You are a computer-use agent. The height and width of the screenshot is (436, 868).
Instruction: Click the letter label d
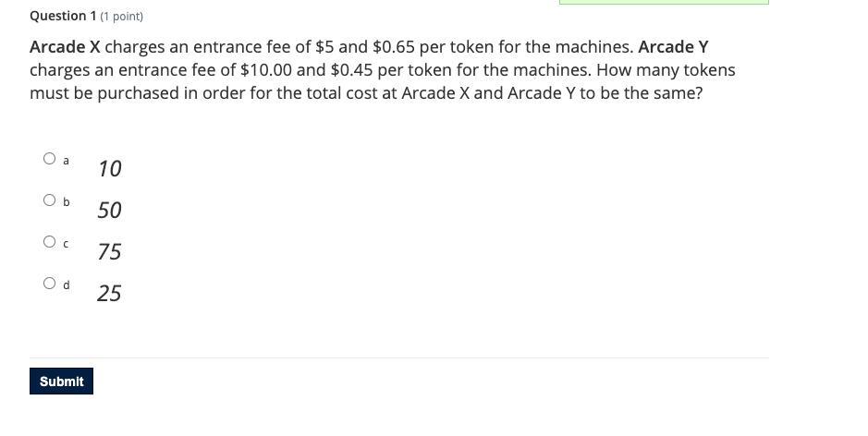click(x=66, y=285)
